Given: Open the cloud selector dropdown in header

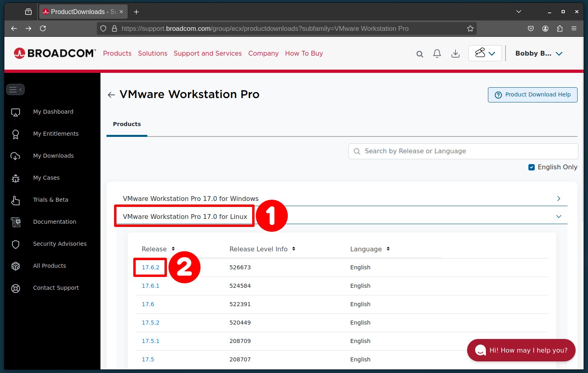Looking at the screenshot, I should 485,53.
